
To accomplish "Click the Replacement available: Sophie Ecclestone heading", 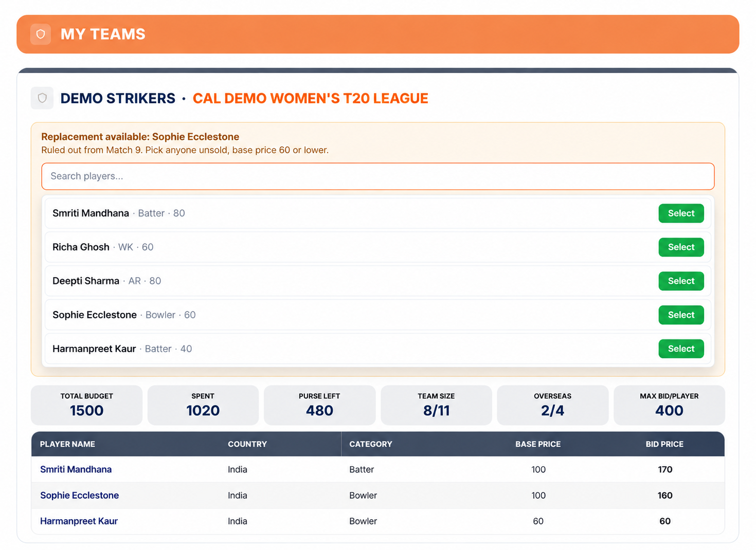I will point(140,137).
